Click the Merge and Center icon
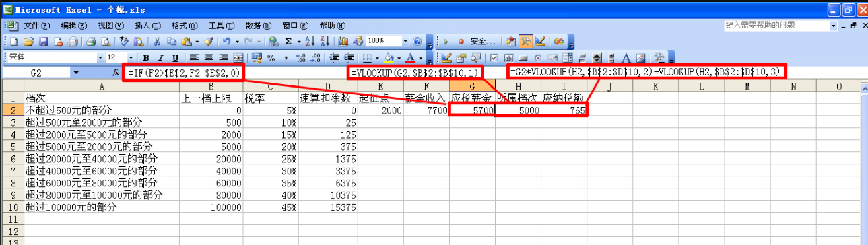The width and height of the screenshot is (868, 245). [238, 57]
